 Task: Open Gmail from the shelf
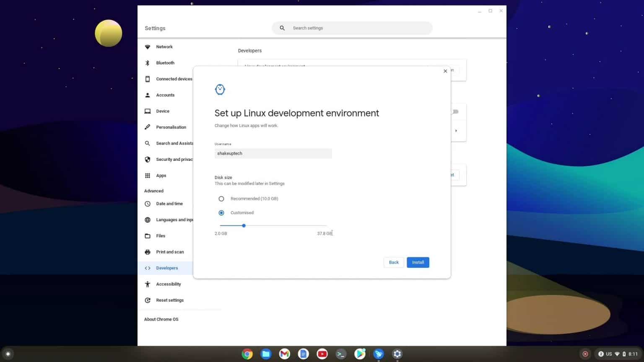[284, 354]
